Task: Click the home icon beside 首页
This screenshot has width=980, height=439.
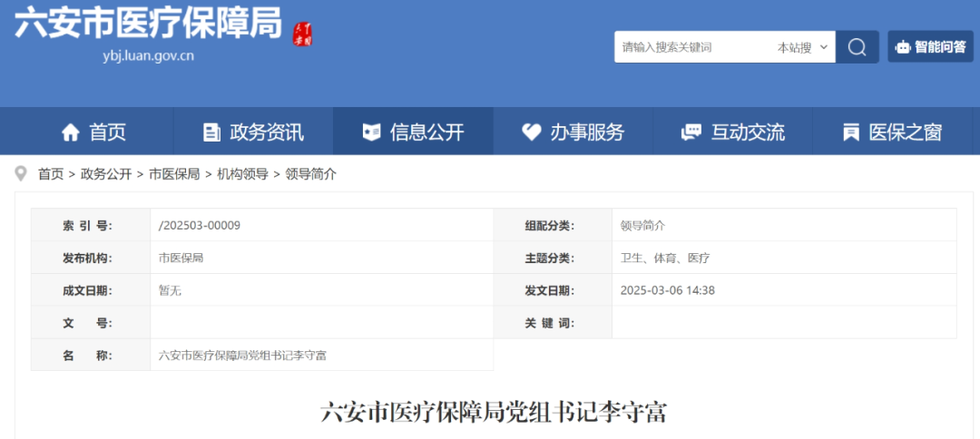Action: click(71, 132)
